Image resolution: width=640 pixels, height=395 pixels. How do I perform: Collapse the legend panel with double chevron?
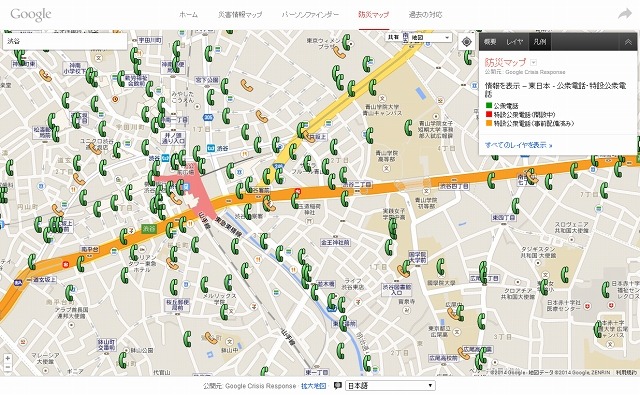pos(628,42)
